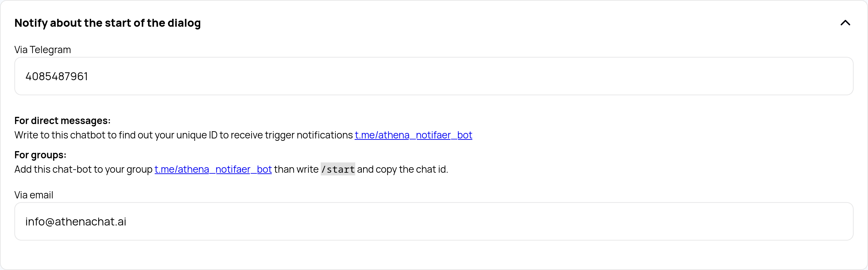Collapse the dialog notification section chevron

845,23
